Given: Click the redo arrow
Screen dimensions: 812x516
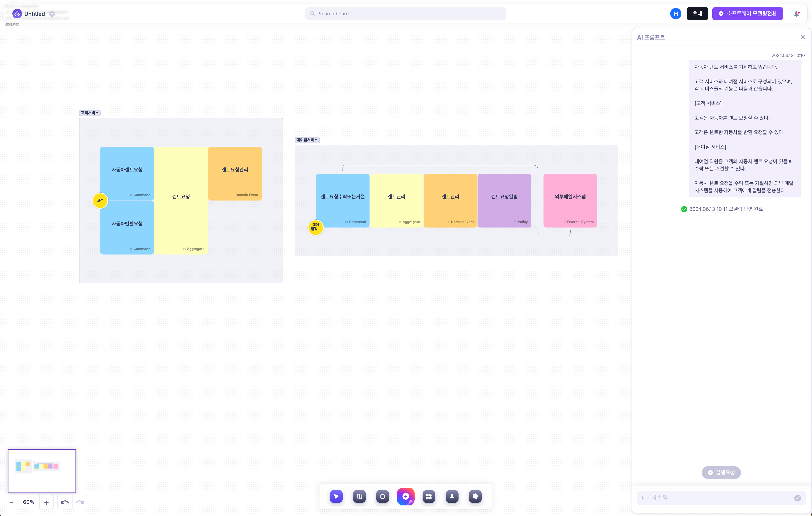Looking at the screenshot, I should pos(80,502).
